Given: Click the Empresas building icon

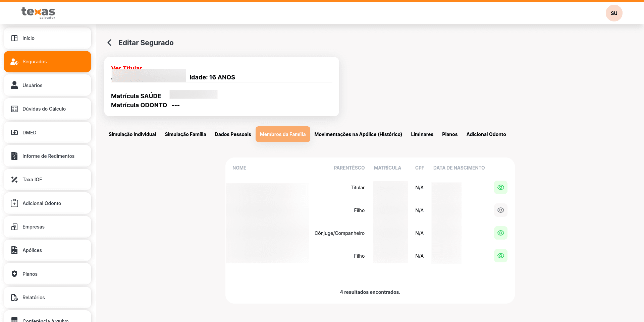Looking at the screenshot, I should (x=14, y=227).
